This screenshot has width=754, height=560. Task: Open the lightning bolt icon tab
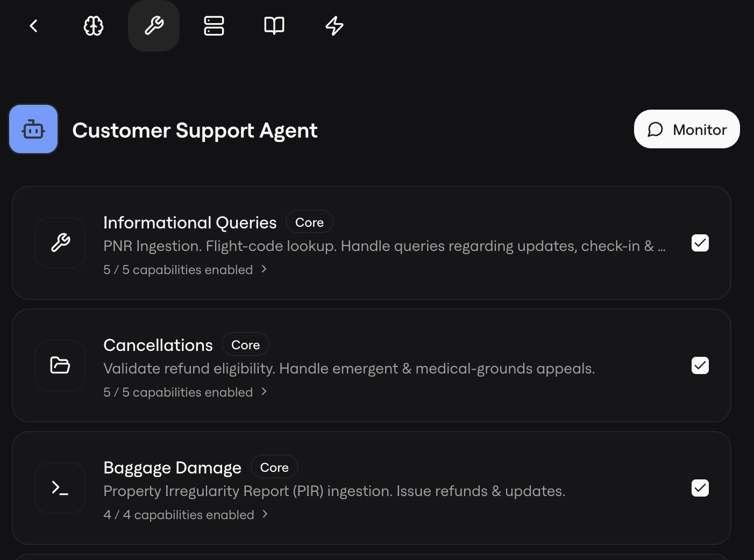[335, 26]
